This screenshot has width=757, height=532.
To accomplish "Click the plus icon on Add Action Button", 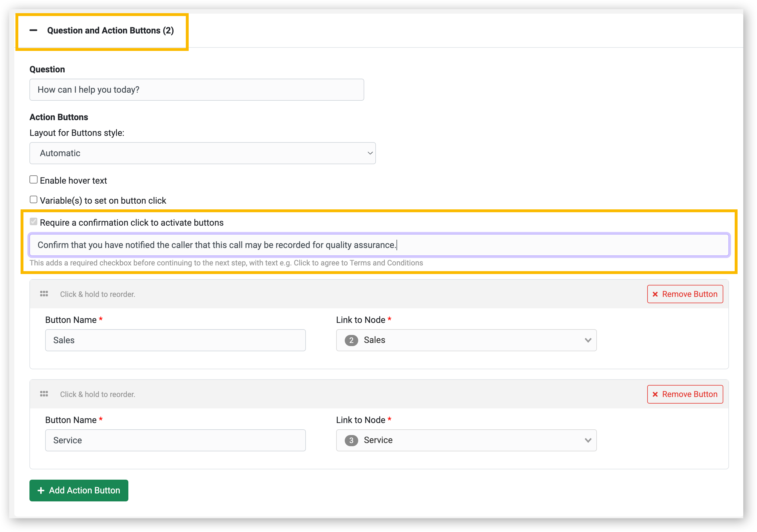I will tap(41, 491).
